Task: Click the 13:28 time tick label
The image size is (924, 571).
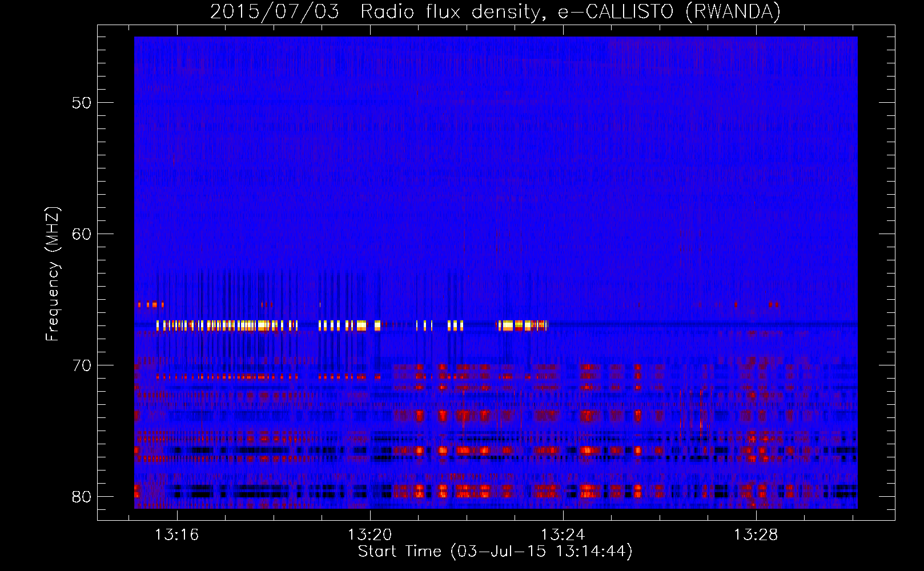Action: (756, 535)
